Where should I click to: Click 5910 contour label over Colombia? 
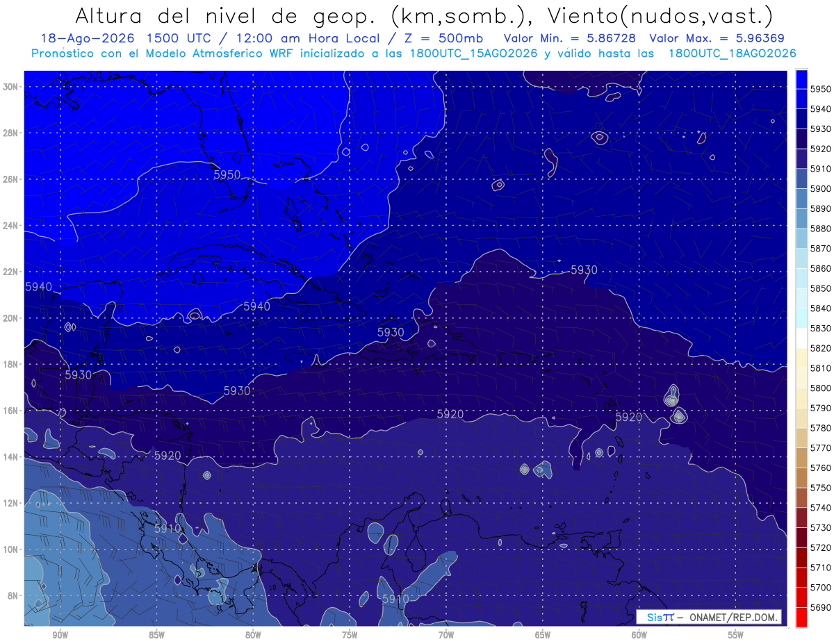(395, 599)
